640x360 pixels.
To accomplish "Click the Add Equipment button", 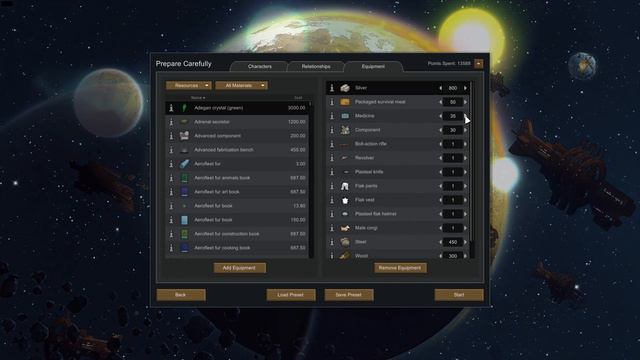I will click(240, 268).
